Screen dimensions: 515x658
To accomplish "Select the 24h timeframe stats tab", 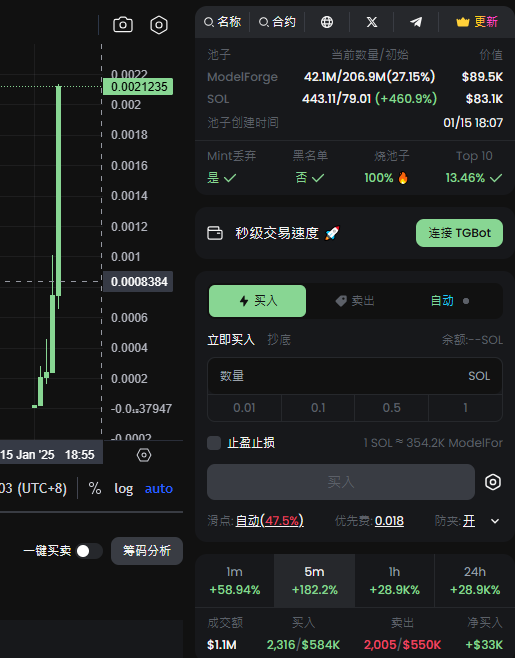I will click(x=475, y=581).
